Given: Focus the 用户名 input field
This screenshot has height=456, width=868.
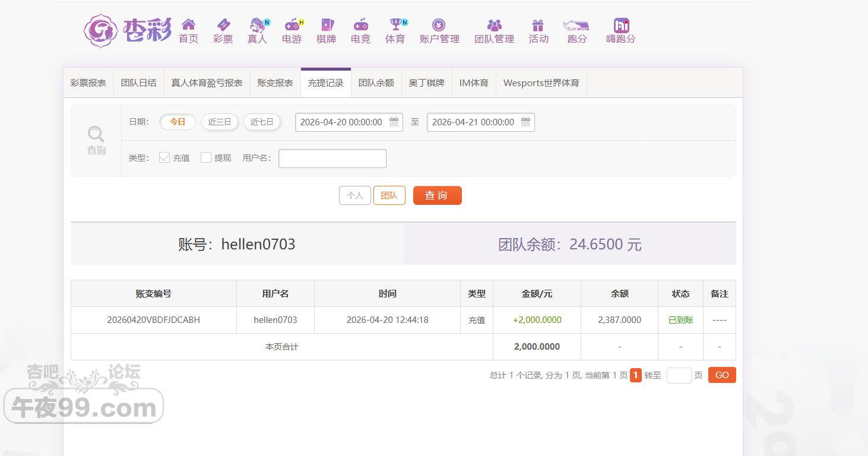Looking at the screenshot, I should pos(332,159).
